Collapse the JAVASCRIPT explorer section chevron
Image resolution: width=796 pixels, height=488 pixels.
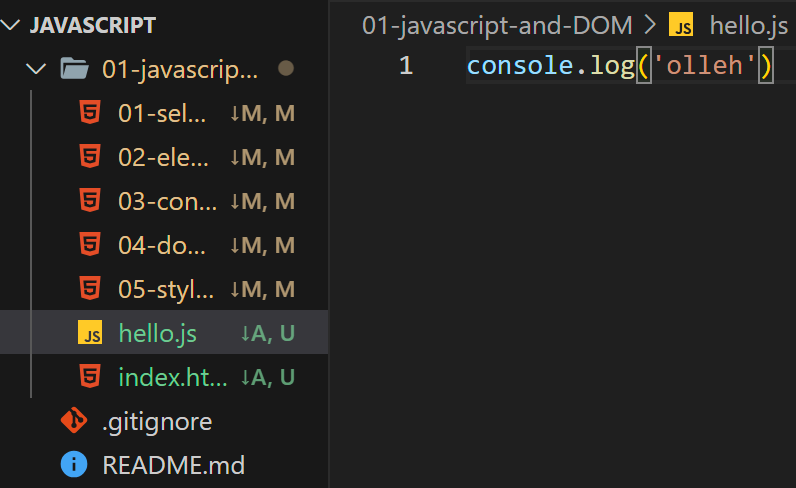click(x=10, y=25)
